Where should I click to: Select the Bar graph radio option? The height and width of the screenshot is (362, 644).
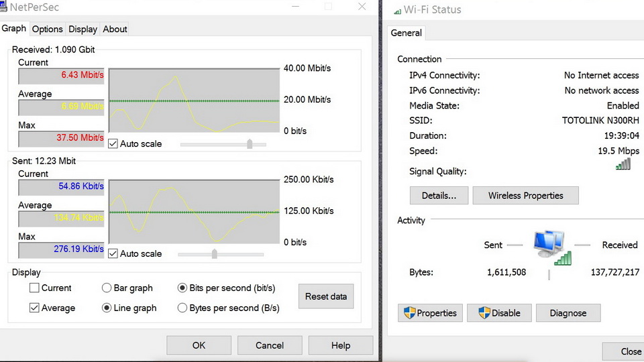(107, 288)
